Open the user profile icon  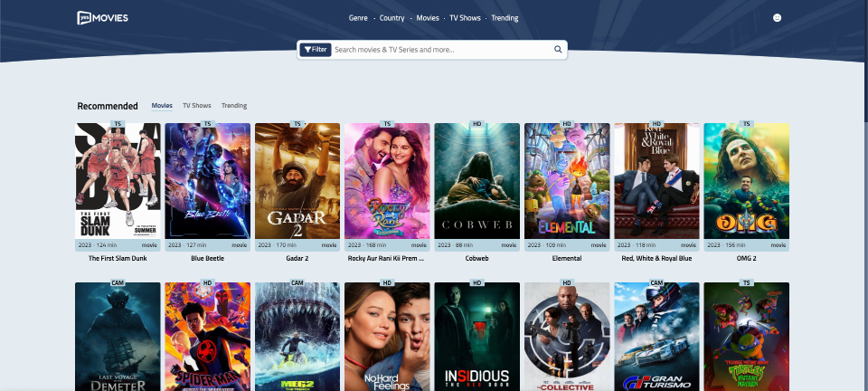click(x=778, y=18)
